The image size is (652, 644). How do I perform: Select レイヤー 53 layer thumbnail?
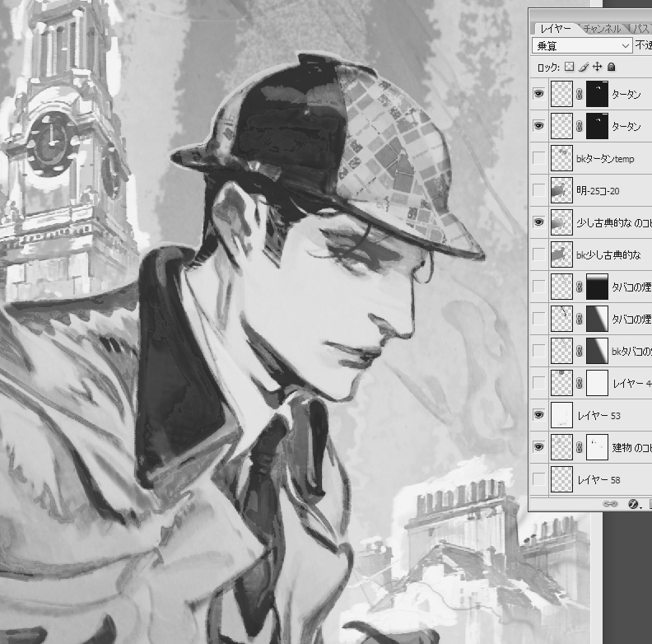coord(561,415)
